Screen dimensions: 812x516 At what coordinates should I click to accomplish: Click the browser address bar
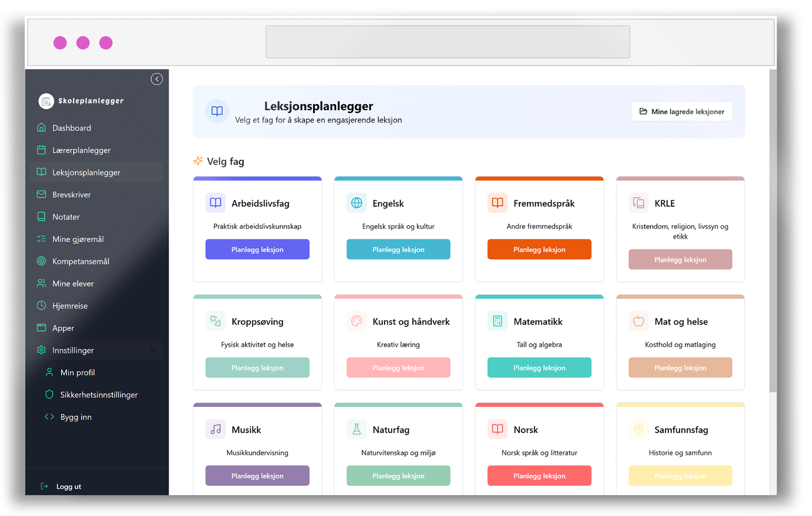pos(447,42)
